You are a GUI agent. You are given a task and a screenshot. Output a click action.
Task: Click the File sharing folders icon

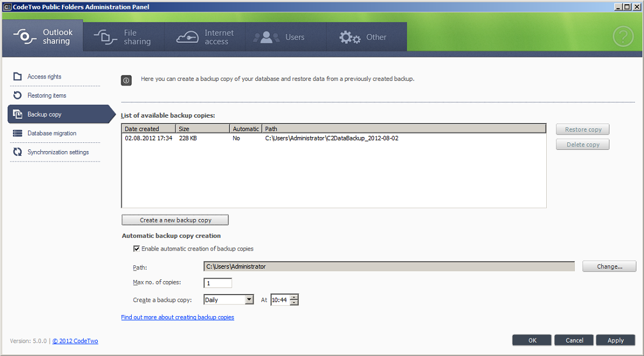(x=105, y=37)
